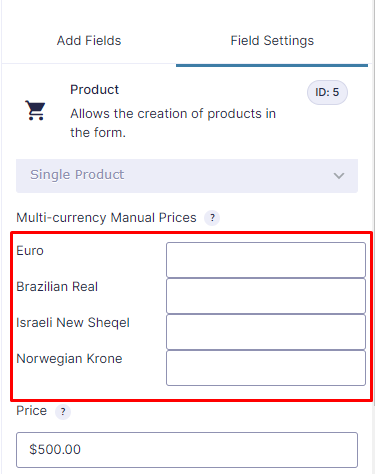
Task: Click the shopping cart Product icon
Action: point(35,110)
